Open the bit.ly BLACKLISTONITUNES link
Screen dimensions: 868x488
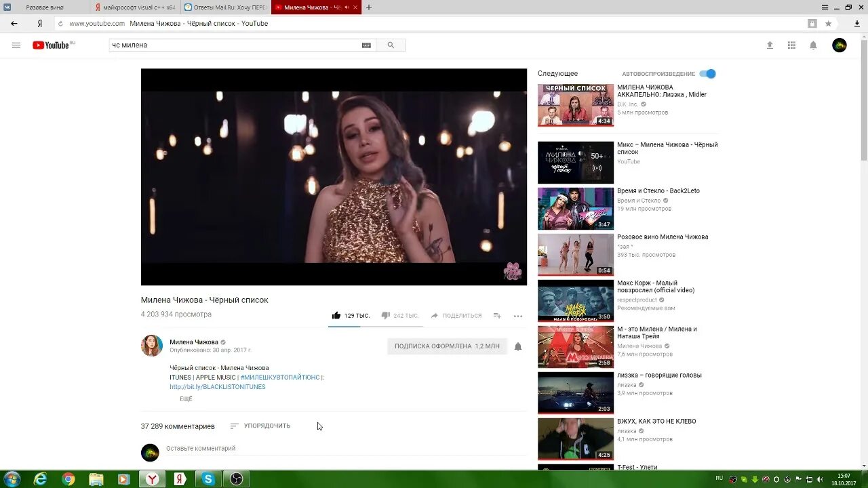click(x=218, y=387)
